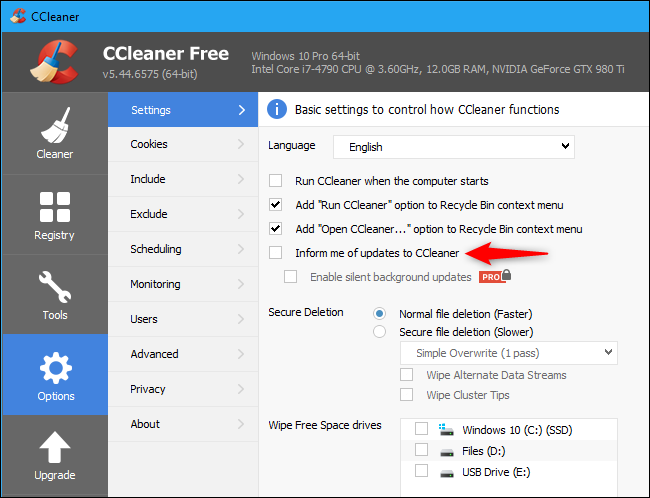Open the Language dropdown
Screen dimensions: 650x498
click(x=454, y=147)
